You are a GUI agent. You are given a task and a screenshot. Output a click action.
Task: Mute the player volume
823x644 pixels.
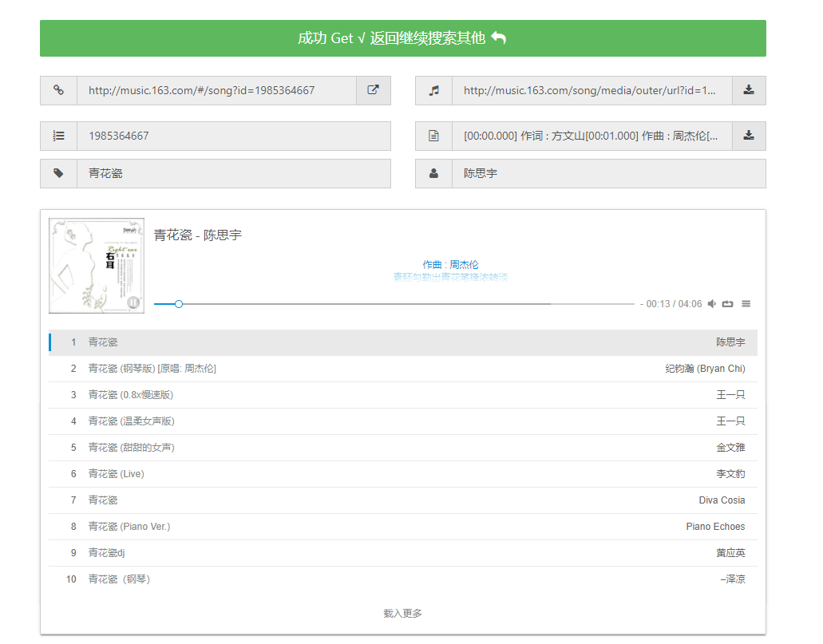[x=712, y=304]
